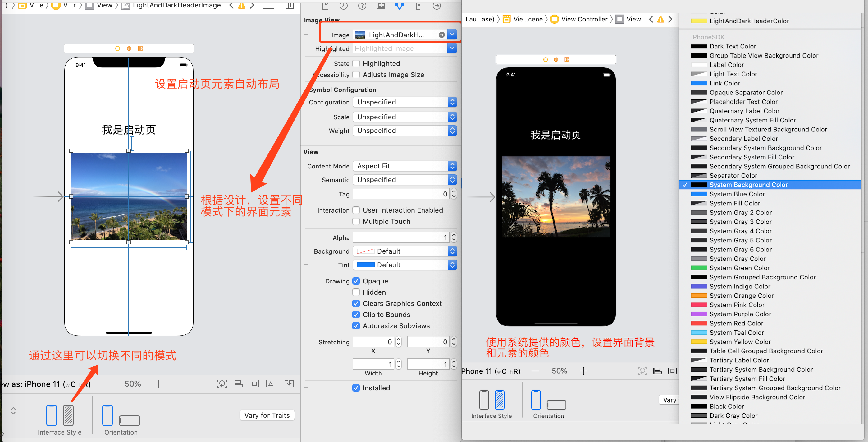Toggle the Opaque checkbox
Viewport: 868px width, 442px height.
pyautogui.click(x=355, y=280)
